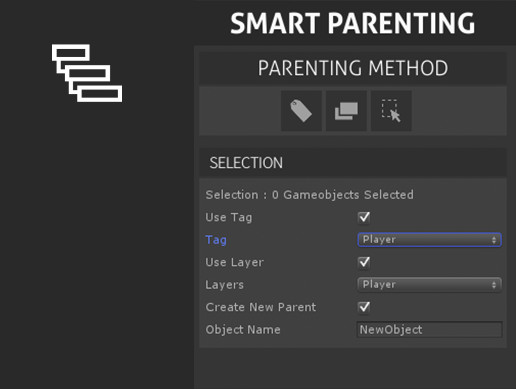516x389 pixels.
Task: Disable the Use Tag checkbox
Action: (364, 217)
